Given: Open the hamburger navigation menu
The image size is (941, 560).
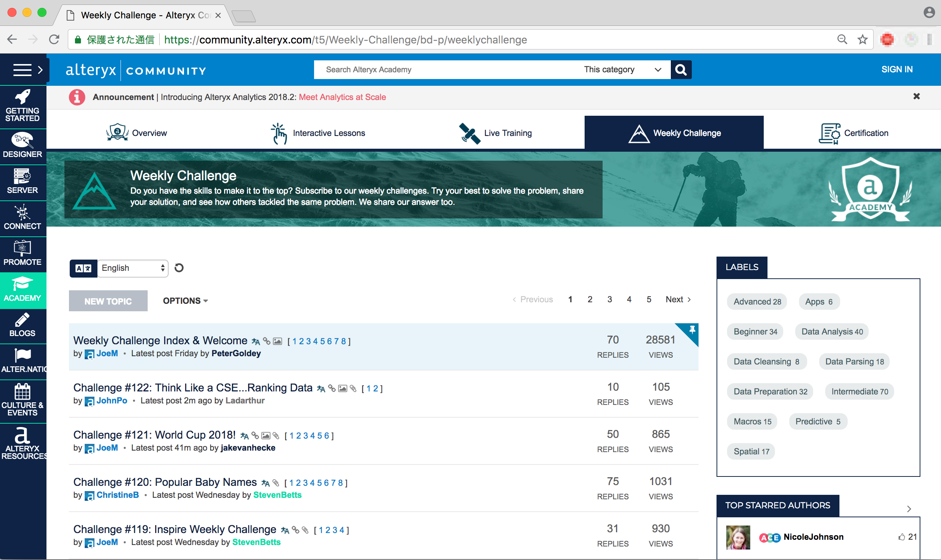Looking at the screenshot, I should [x=22, y=70].
